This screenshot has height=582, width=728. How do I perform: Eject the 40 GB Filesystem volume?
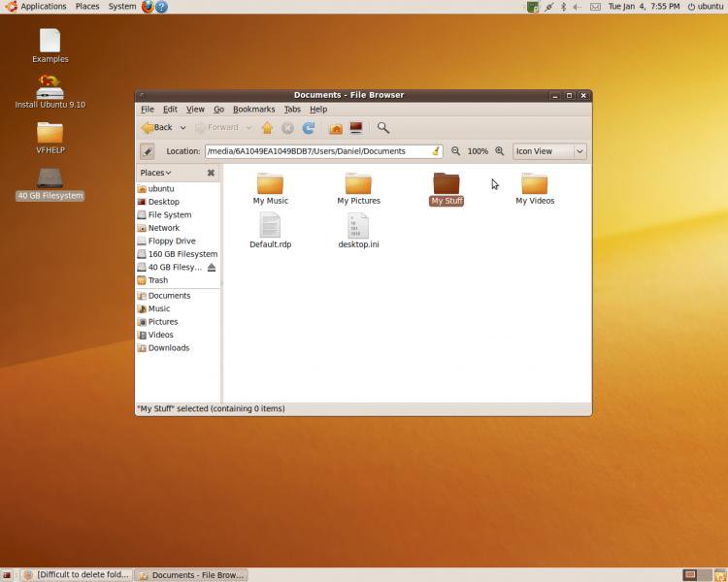tap(212, 268)
